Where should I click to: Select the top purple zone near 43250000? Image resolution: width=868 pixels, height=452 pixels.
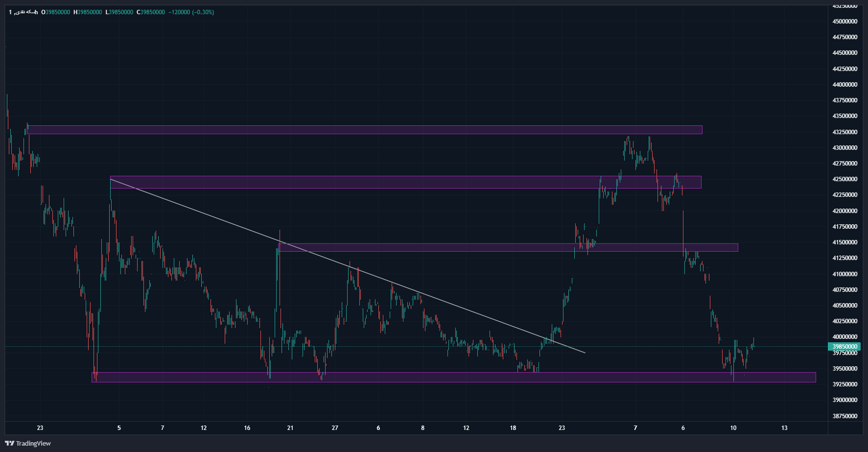(365, 130)
